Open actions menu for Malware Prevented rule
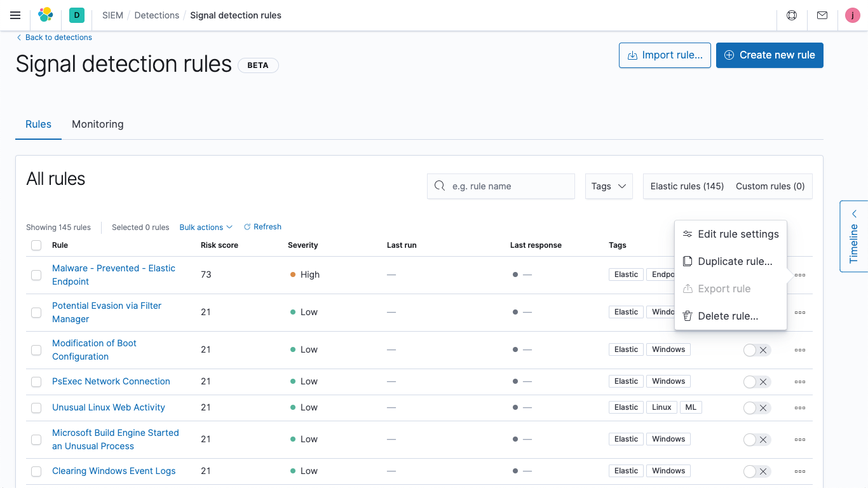 pos(800,275)
